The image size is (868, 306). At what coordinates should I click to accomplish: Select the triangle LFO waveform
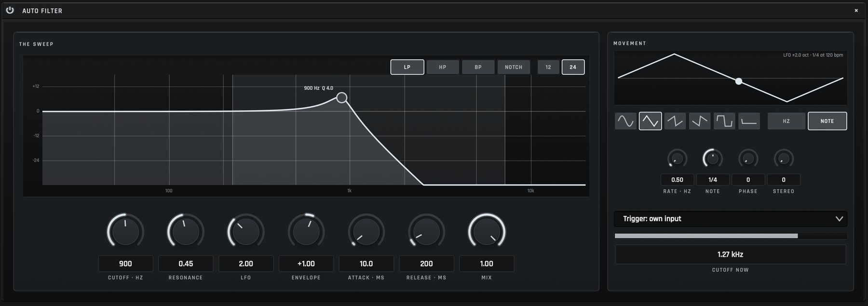650,121
